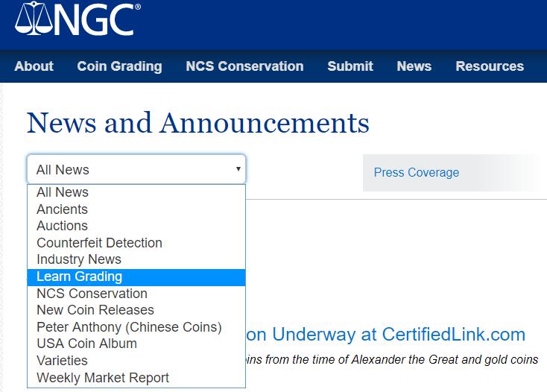
Task: Choose the Varieties category option
Action: pos(136,361)
